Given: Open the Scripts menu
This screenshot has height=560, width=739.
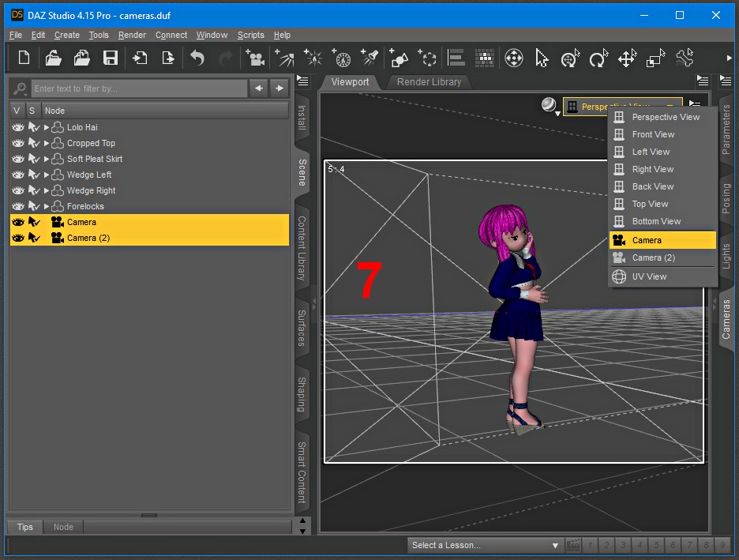Looking at the screenshot, I should (251, 35).
